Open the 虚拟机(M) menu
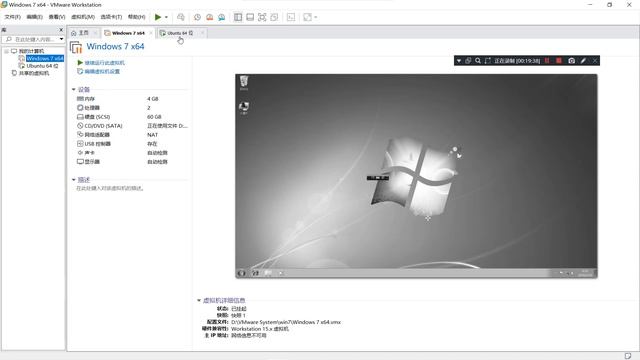 click(x=83, y=17)
